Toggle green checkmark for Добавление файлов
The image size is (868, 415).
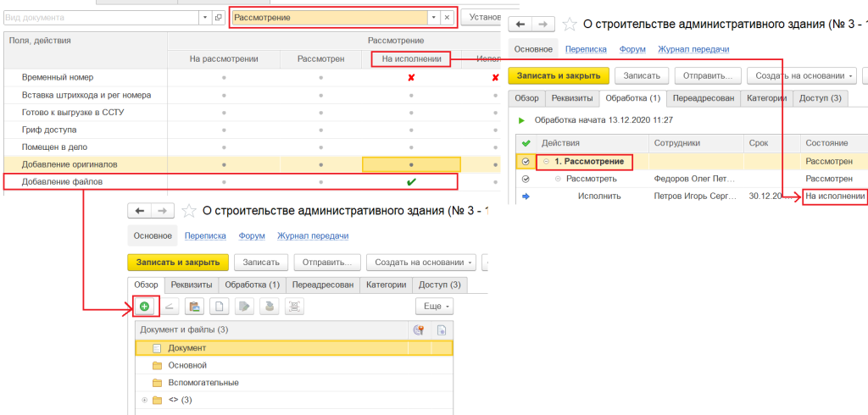point(411,180)
